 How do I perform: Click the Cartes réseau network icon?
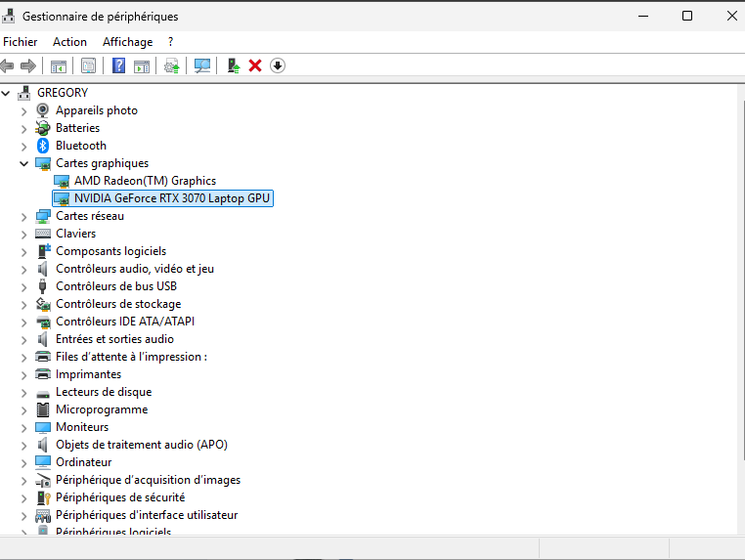[43, 216]
